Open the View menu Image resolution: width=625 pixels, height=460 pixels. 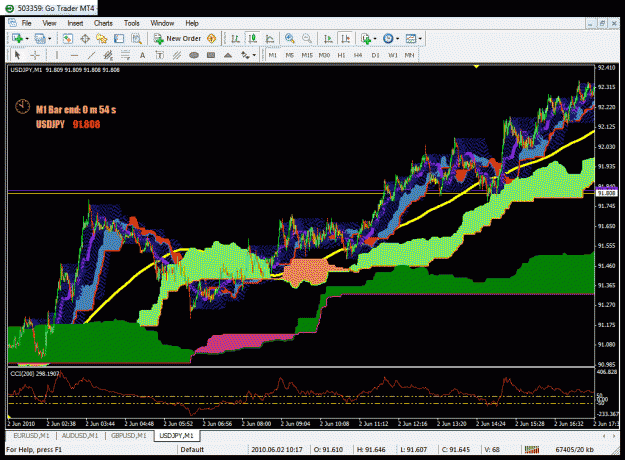[49, 23]
